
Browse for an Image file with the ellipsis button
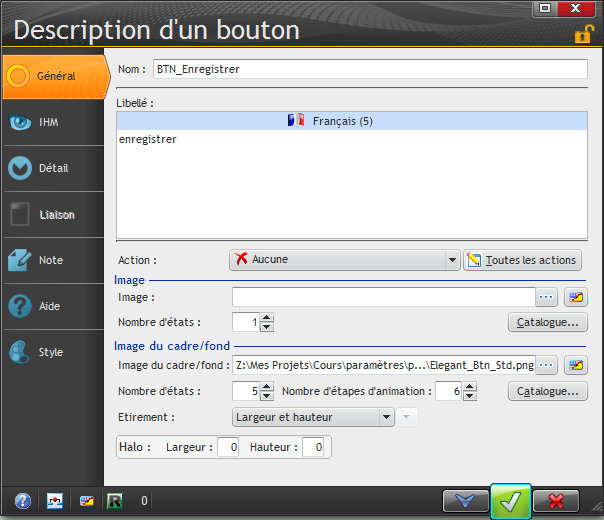pyautogui.click(x=546, y=297)
